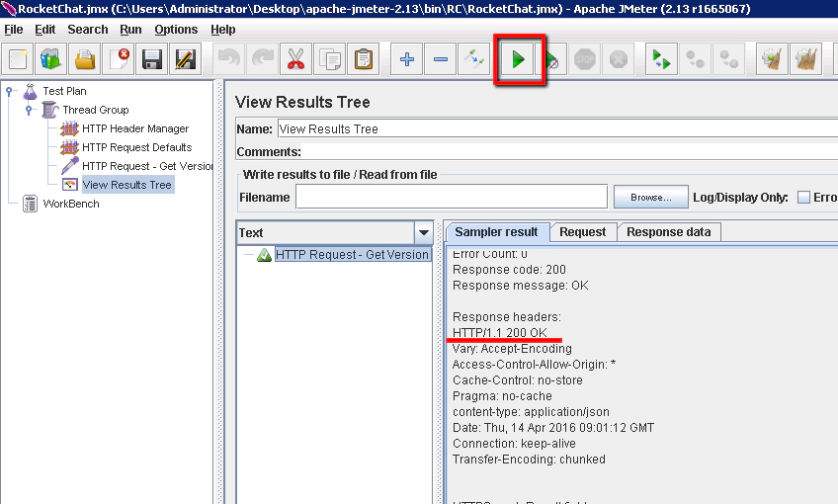Click the New test plan icon
The image size is (838, 504).
(18, 58)
